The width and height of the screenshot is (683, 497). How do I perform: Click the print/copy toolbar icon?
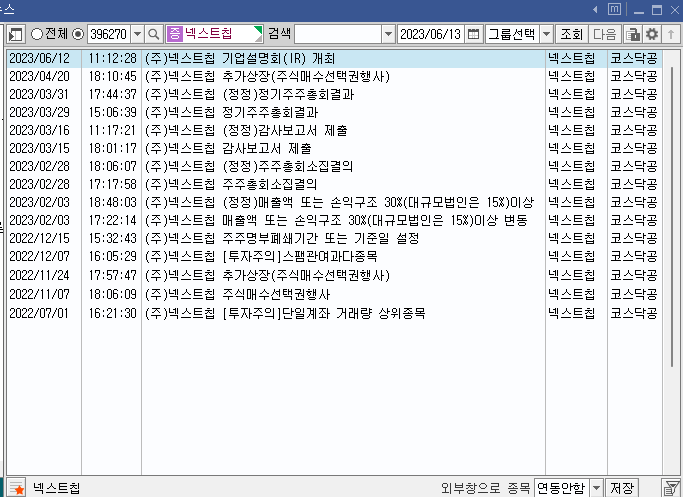point(632,34)
